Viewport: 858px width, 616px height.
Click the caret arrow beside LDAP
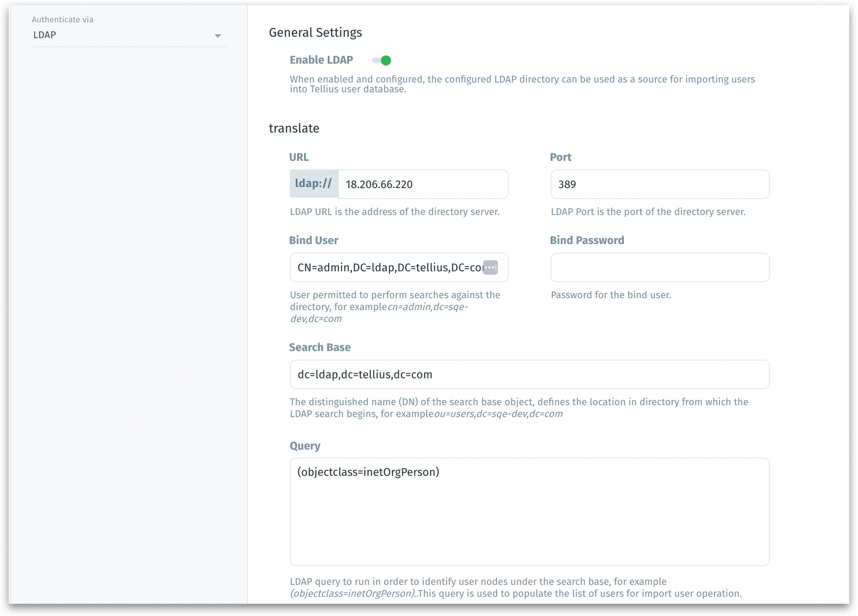point(217,36)
